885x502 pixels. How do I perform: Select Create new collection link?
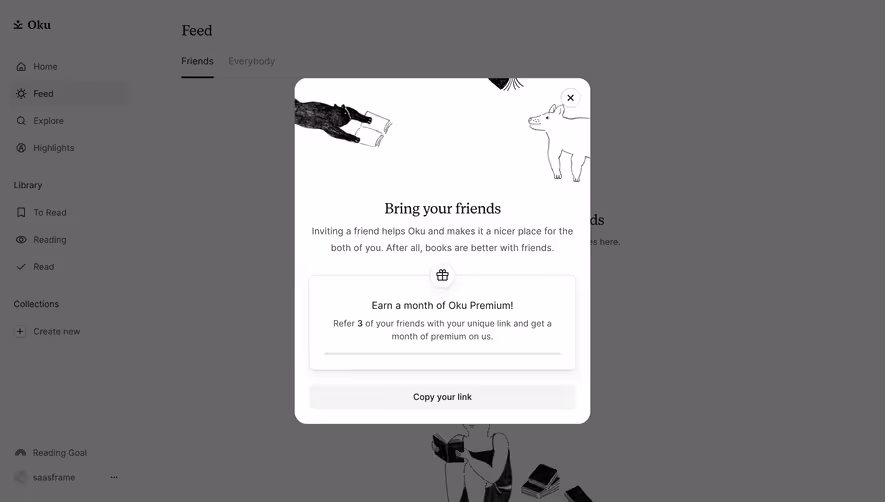pyautogui.click(x=56, y=331)
